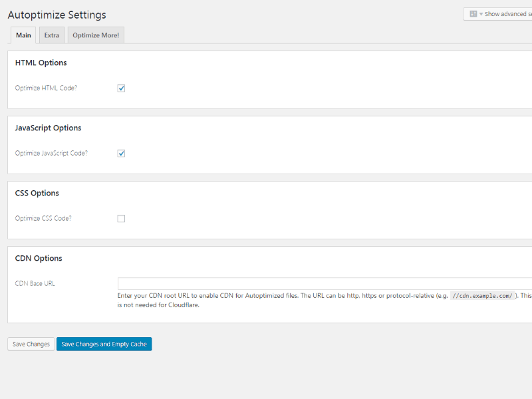Click into the CDN Base URL field

[x=325, y=283]
